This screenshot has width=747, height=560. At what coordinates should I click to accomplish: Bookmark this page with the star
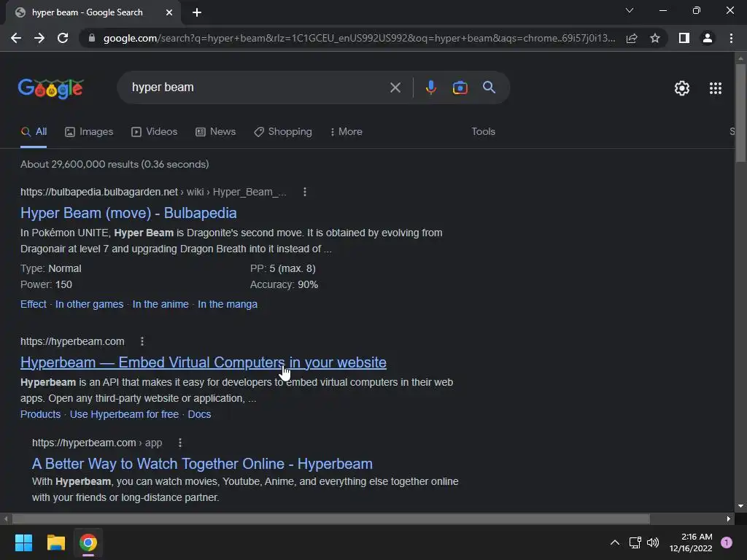(655, 38)
